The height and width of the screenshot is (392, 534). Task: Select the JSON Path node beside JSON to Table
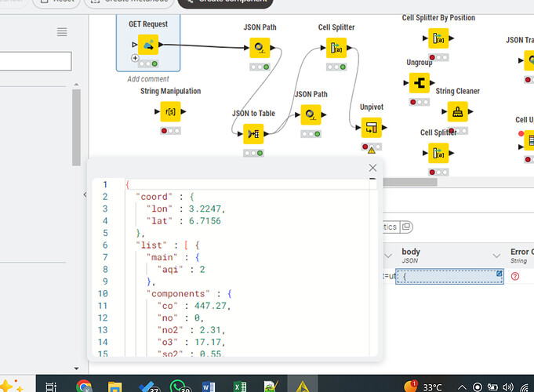coord(311,114)
